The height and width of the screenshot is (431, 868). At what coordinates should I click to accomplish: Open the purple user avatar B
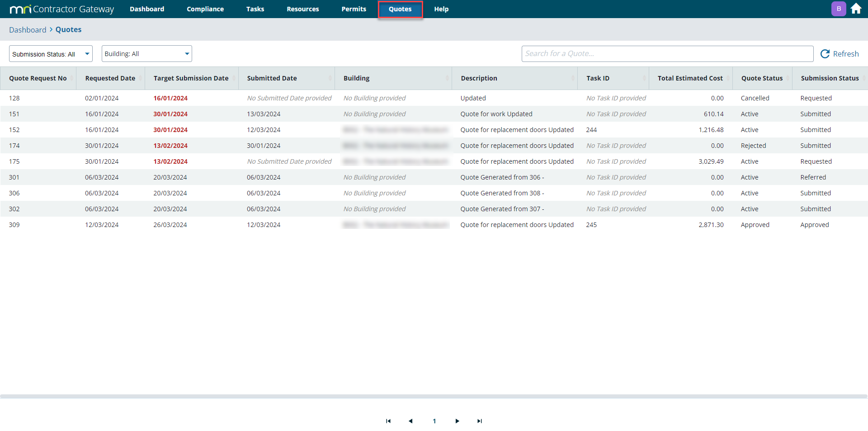[839, 9]
